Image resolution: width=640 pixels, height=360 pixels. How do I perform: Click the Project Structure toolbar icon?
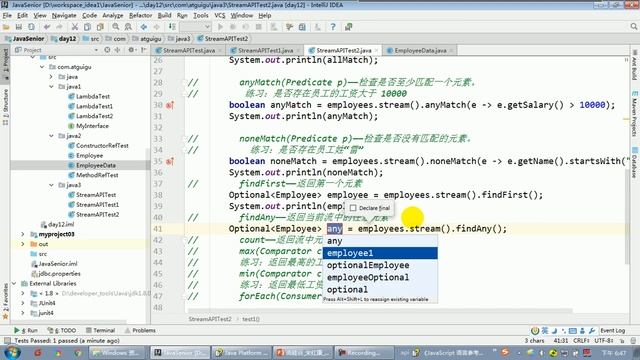tap(302, 27)
